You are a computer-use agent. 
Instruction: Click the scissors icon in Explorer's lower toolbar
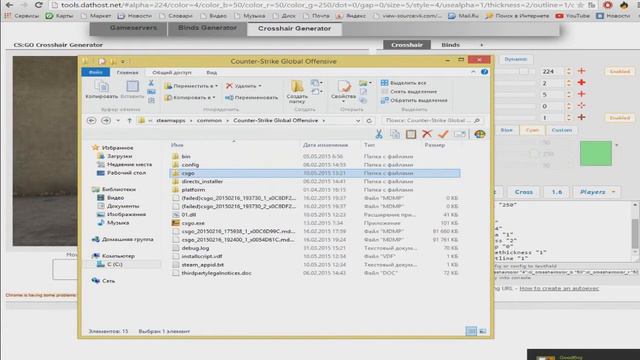[x=379, y=134]
